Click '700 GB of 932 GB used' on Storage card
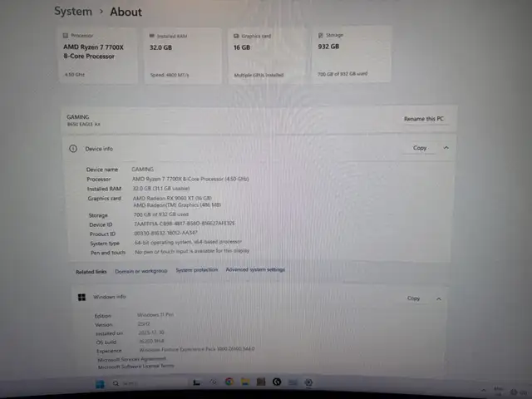Screen dimensions: 532x399 pyautogui.click(x=342, y=74)
